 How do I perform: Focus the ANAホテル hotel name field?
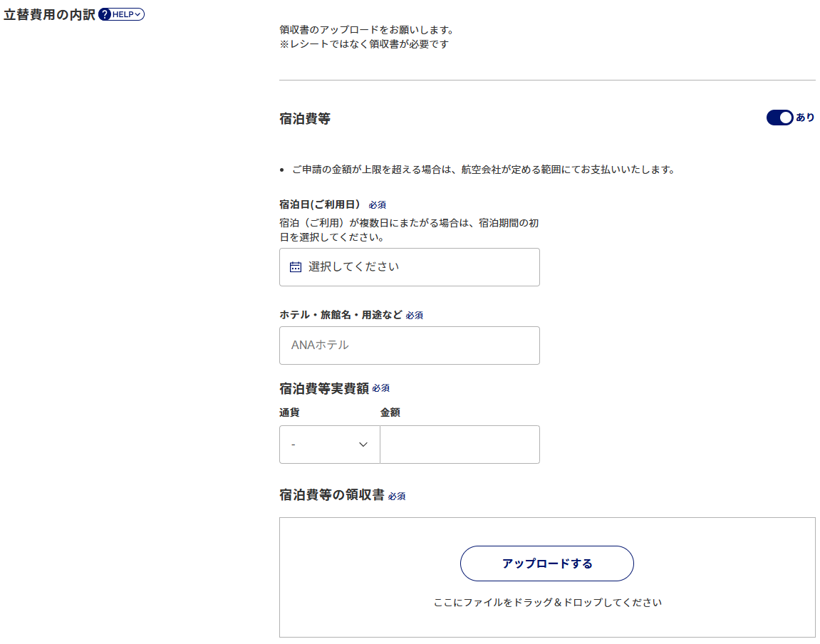[x=409, y=346]
